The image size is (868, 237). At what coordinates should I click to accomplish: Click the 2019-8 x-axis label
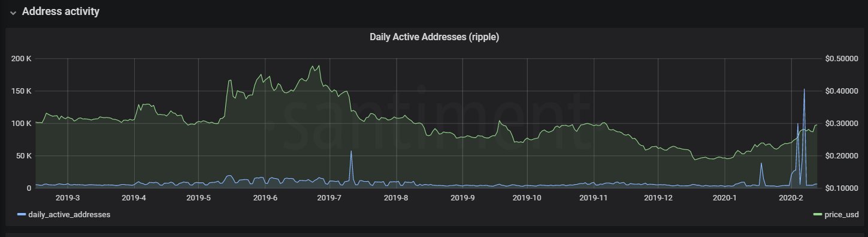click(x=396, y=197)
